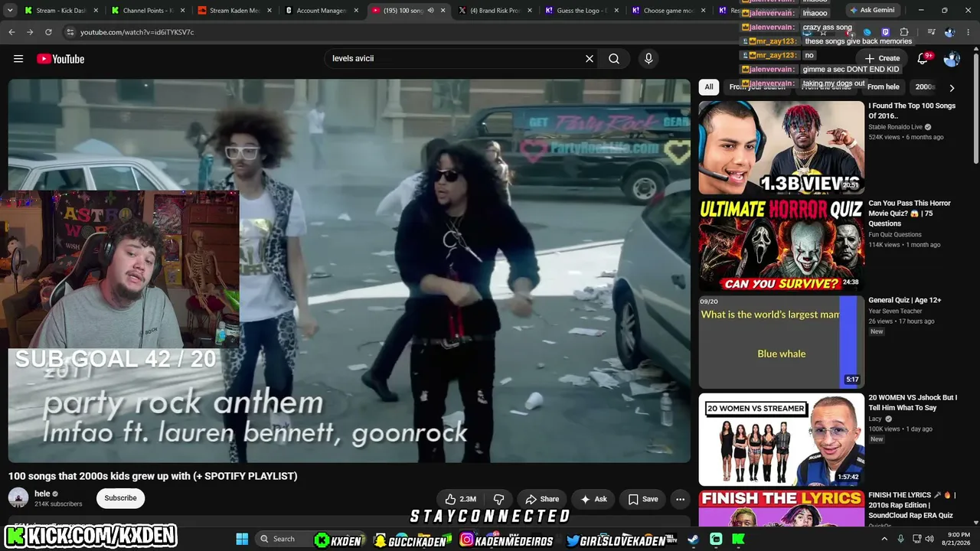
Task: Click the video title text
Action: [x=152, y=476]
